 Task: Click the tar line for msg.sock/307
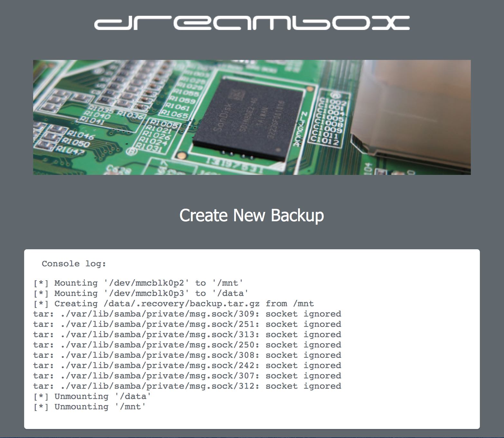187,376
